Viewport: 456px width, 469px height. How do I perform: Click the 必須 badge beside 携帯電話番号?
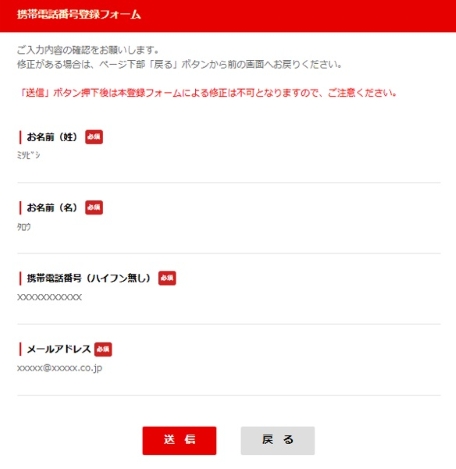click(167, 278)
